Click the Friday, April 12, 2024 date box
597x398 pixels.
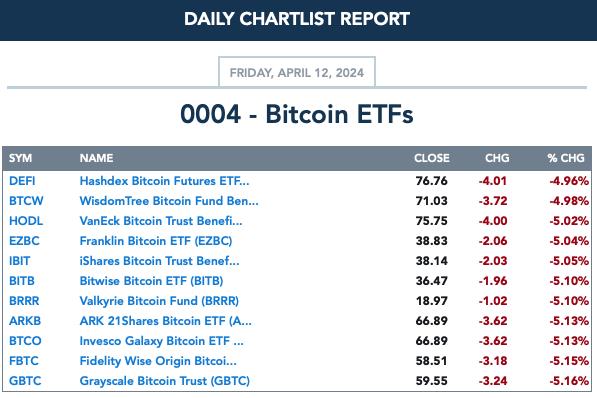tap(297, 72)
